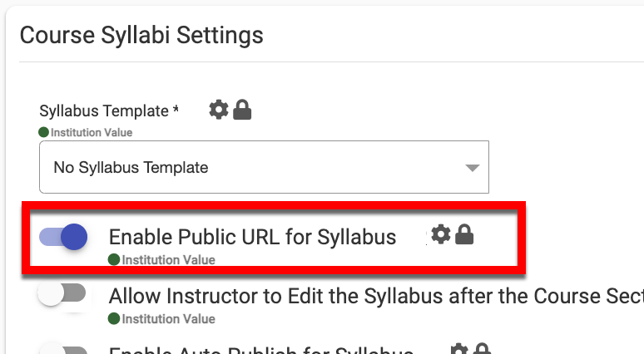Click the Enable Public URL for Syllabus label

(252, 237)
